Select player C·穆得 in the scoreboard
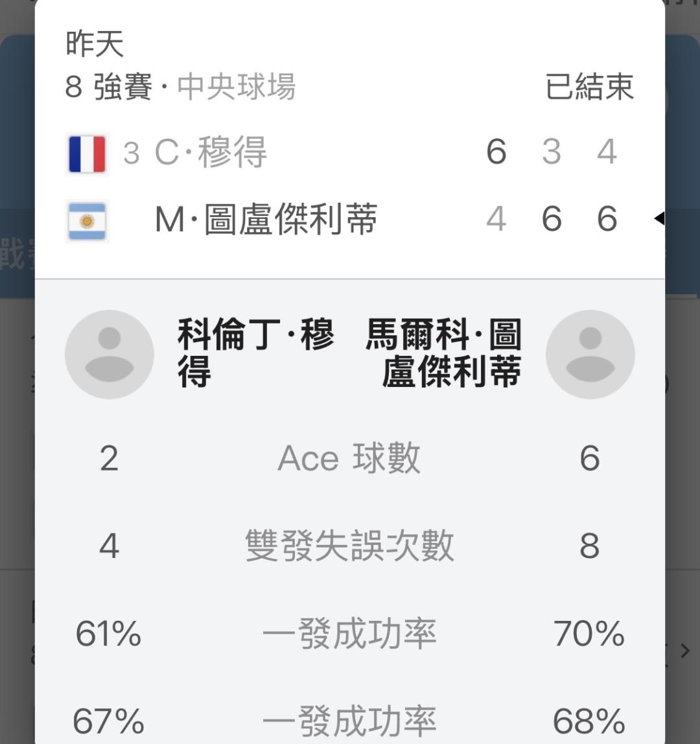 [x=211, y=153]
